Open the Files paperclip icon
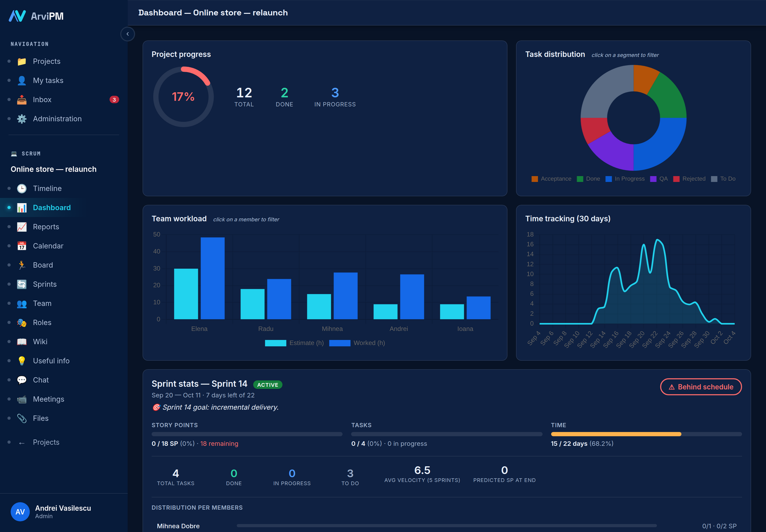This screenshot has height=532, width=766. 22,418
